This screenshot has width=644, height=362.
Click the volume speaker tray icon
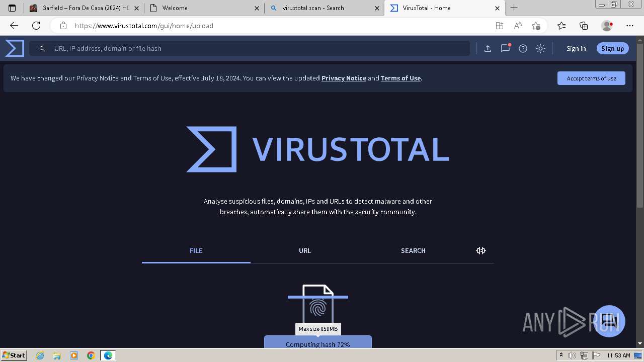572,355
